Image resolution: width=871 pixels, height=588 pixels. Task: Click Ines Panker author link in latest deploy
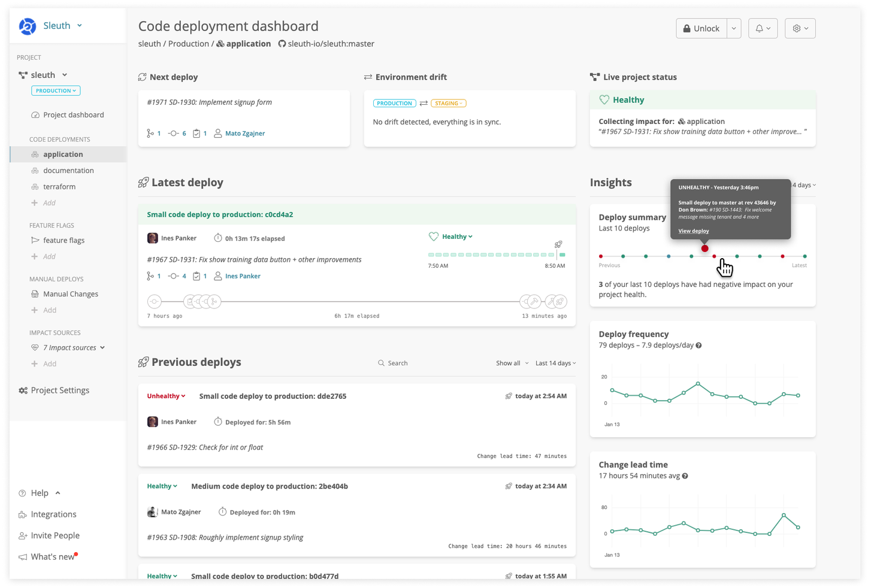(243, 276)
